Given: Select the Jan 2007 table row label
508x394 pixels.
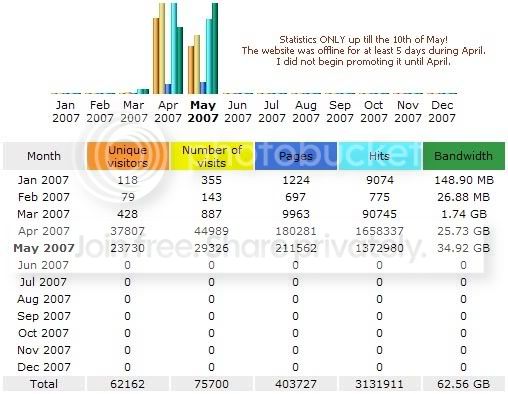Looking at the screenshot, I should point(43,180).
